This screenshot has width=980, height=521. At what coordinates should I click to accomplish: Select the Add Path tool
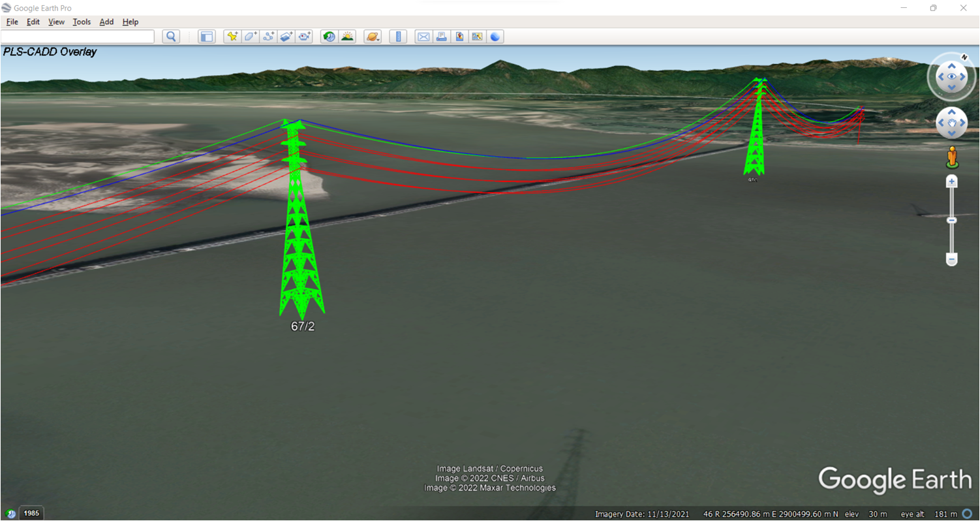269,37
